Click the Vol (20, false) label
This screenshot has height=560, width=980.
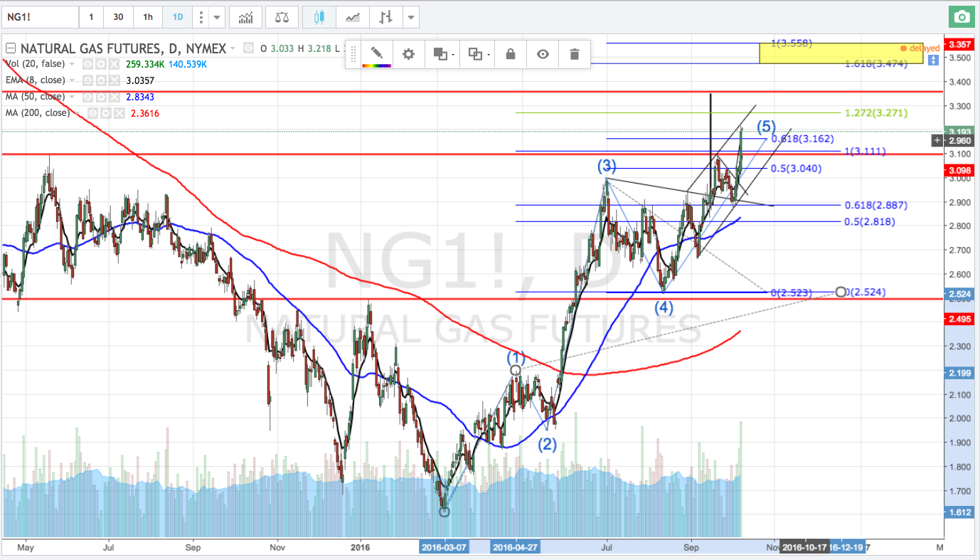pos(35,64)
